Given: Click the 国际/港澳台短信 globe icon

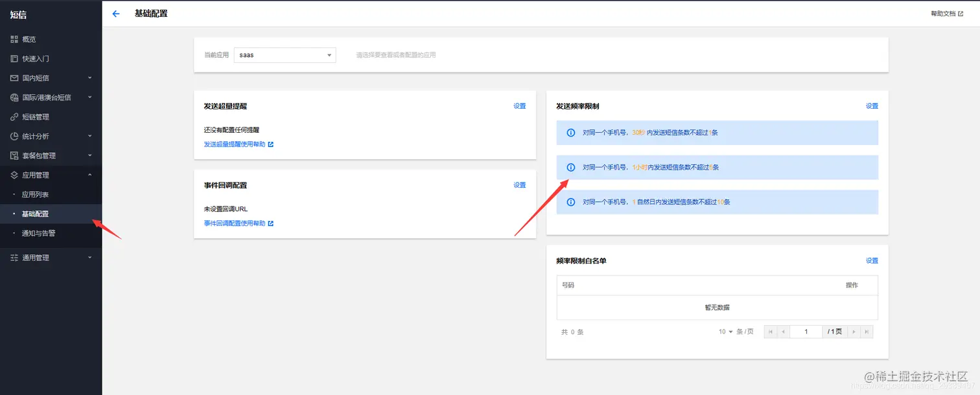Looking at the screenshot, I should pos(14,98).
